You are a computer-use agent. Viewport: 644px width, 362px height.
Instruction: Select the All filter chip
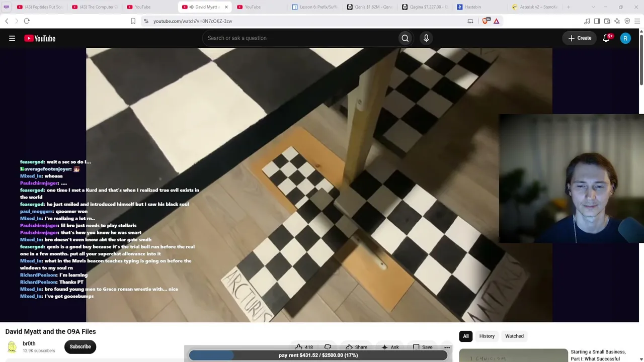466,336
